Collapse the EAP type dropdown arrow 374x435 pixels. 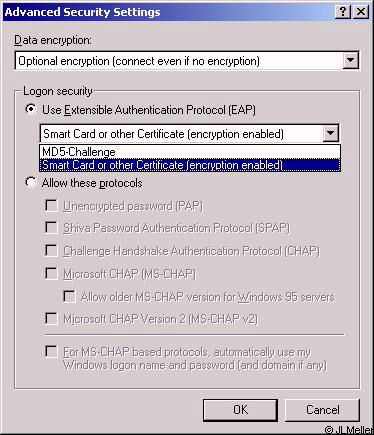(x=330, y=133)
